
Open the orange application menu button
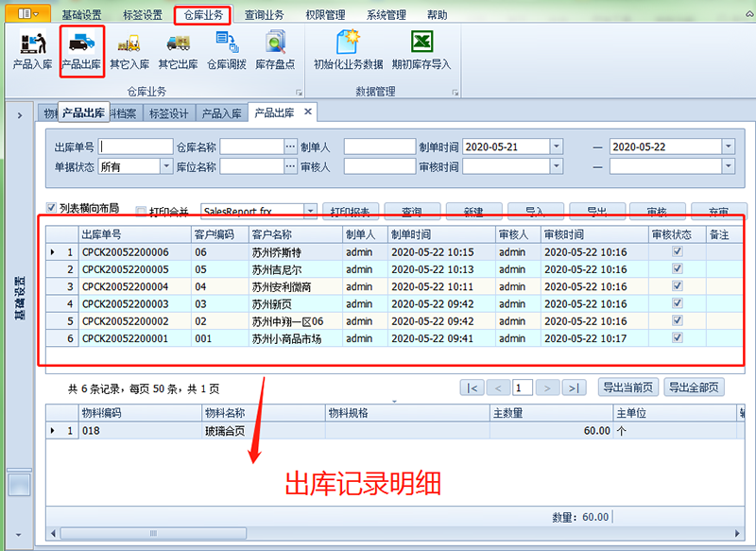[28, 13]
